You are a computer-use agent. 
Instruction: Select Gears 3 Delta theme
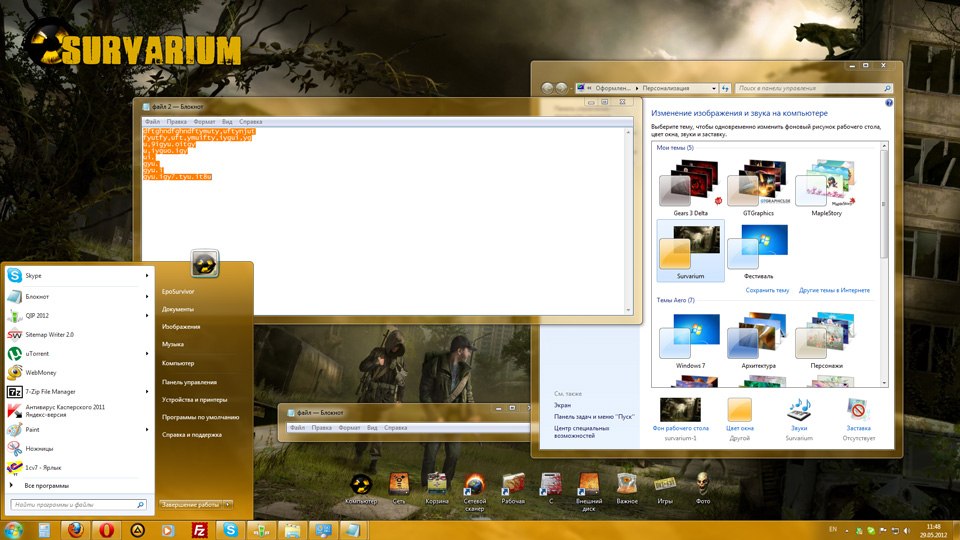click(691, 187)
